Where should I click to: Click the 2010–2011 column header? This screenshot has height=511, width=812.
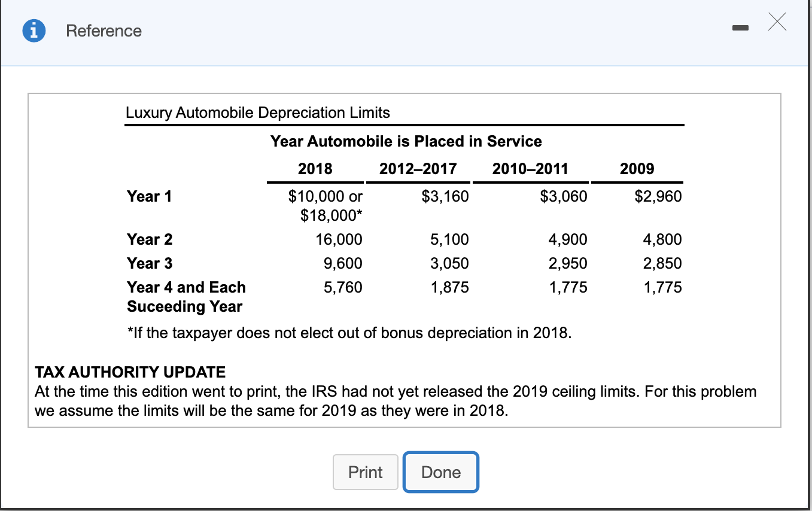point(530,169)
